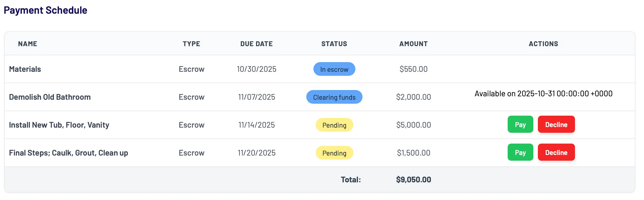Click Pay for Final Steps; Caulk, Grout, Clean up
Image resolution: width=644 pixels, height=200 pixels.
[x=520, y=152]
